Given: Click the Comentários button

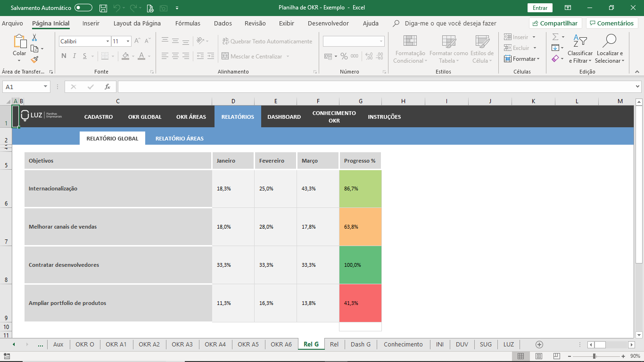Looking at the screenshot, I should click(x=612, y=23).
